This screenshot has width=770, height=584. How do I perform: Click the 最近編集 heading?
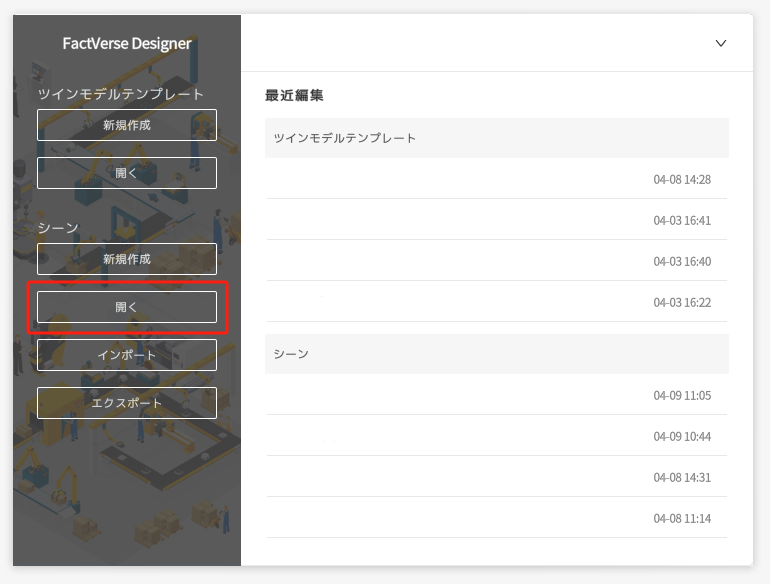coord(294,95)
